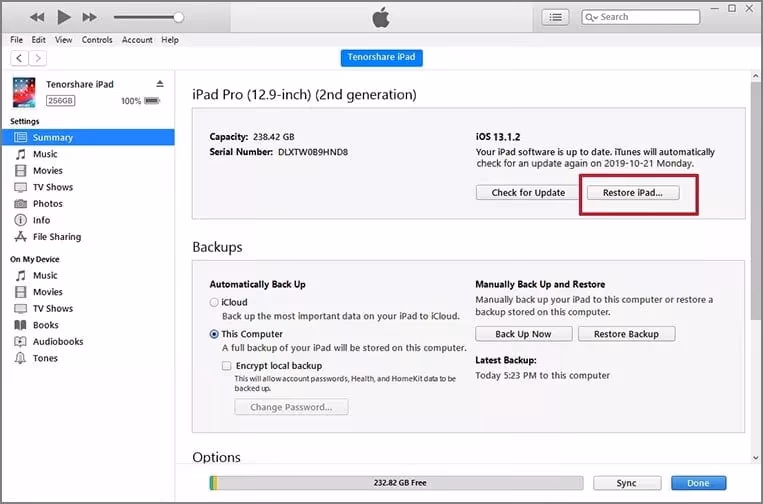
Task: Click the Change Password... button
Action: pyautogui.click(x=291, y=407)
